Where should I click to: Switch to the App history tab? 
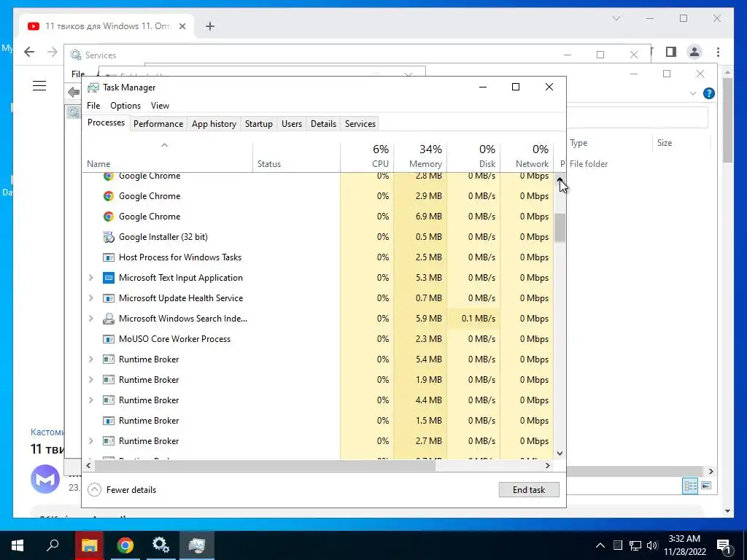pyautogui.click(x=214, y=124)
